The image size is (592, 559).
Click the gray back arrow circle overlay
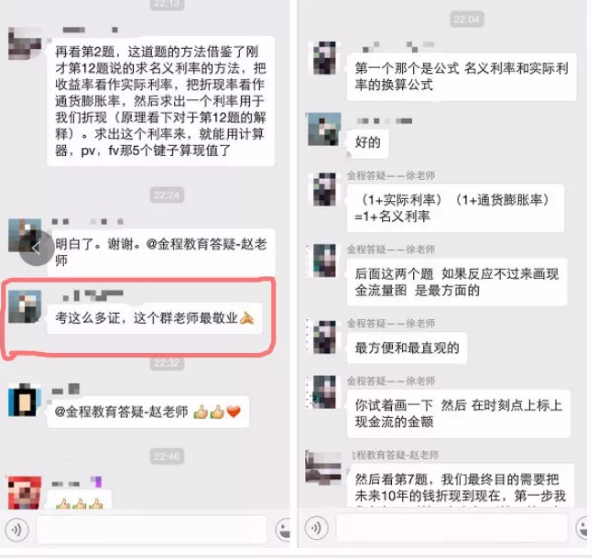pyautogui.click(x=37, y=248)
